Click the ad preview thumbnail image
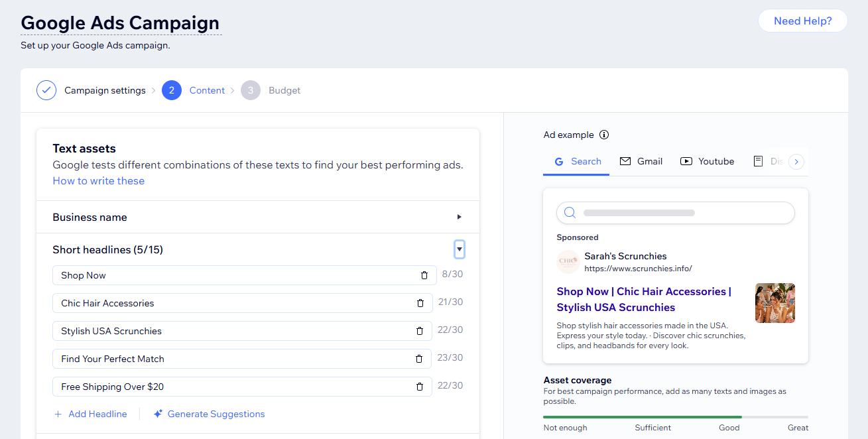The height and width of the screenshot is (439, 868). point(775,303)
